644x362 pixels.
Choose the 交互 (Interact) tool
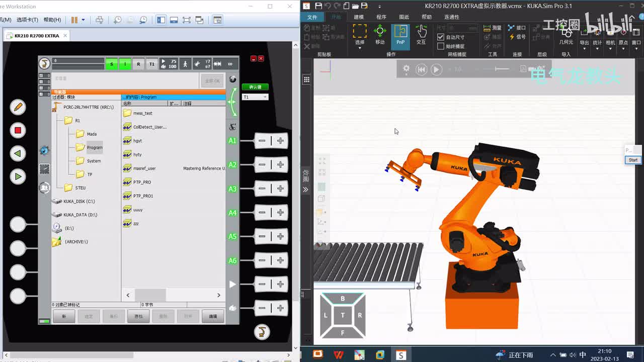[x=421, y=36]
